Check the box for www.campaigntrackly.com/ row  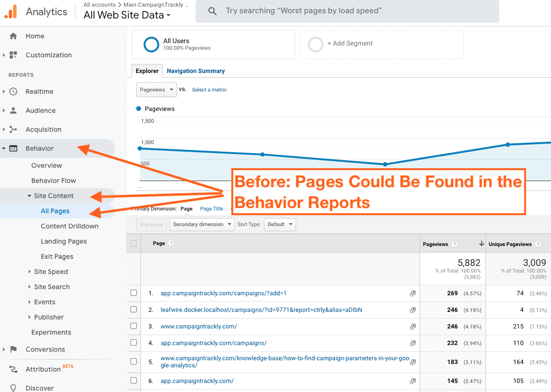tap(133, 326)
